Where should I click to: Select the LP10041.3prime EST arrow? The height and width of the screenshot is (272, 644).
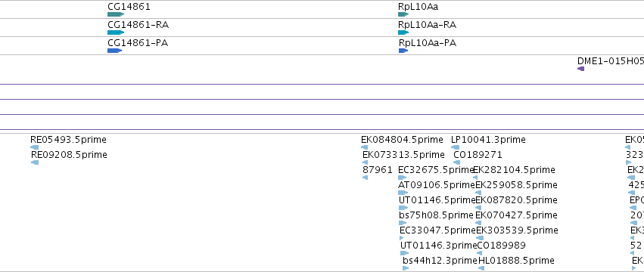click(455, 147)
